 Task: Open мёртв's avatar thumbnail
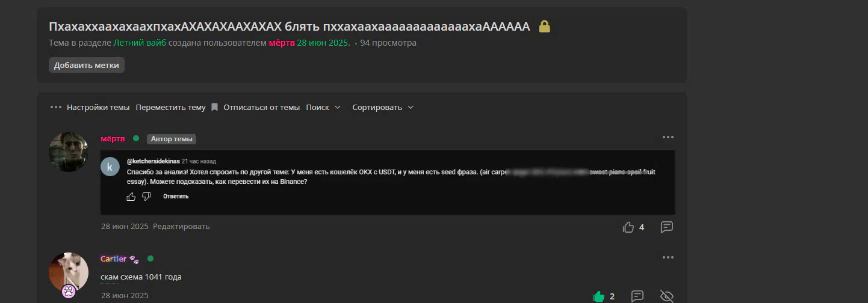(69, 151)
